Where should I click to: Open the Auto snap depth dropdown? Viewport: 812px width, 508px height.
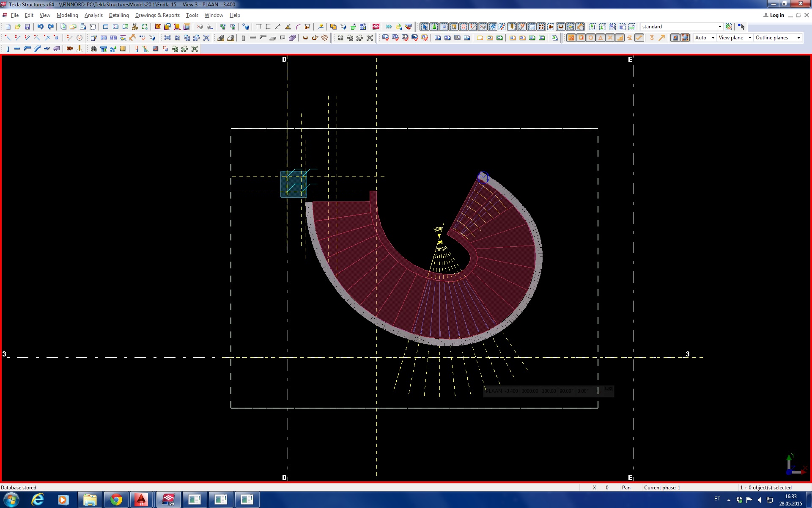[x=713, y=38]
